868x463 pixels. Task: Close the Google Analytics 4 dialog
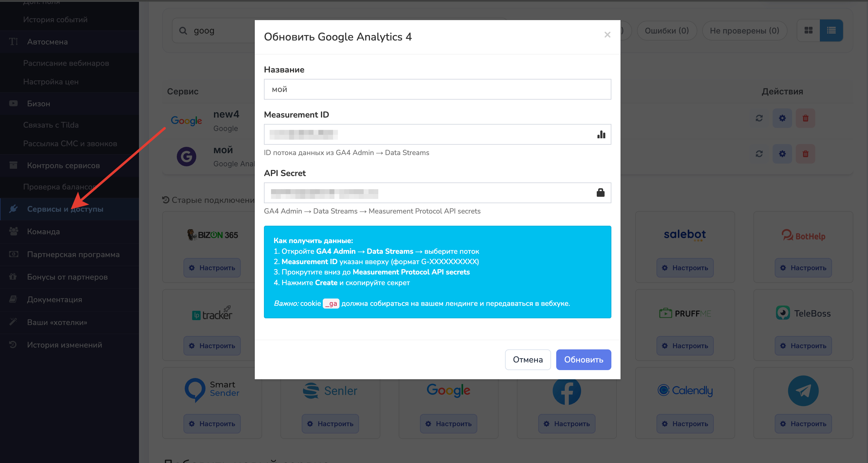(607, 35)
